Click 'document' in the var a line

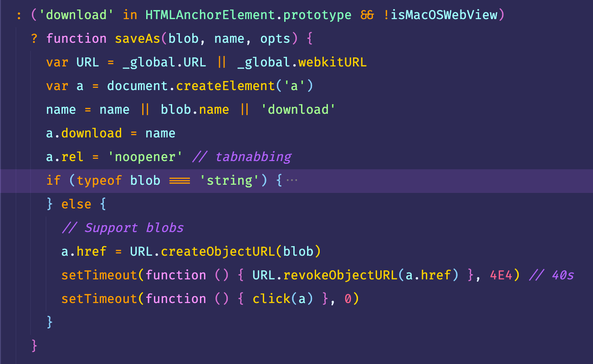click(x=138, y=86)
